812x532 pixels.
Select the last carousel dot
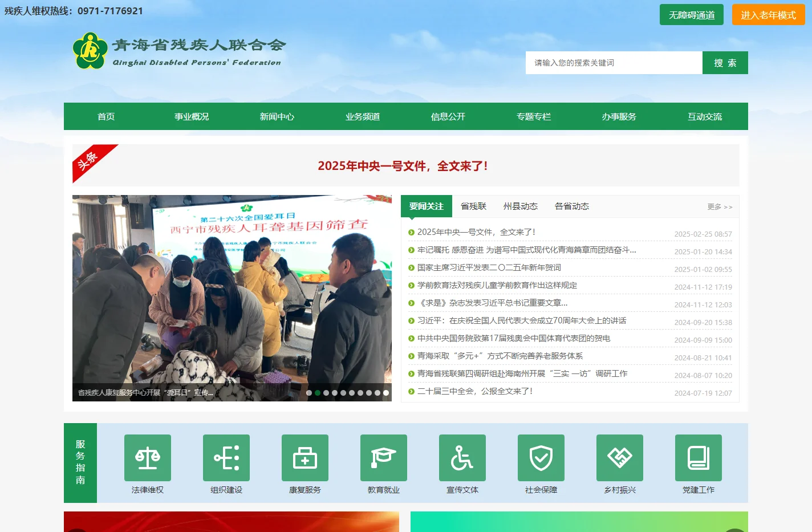click(x=386, y=393)
